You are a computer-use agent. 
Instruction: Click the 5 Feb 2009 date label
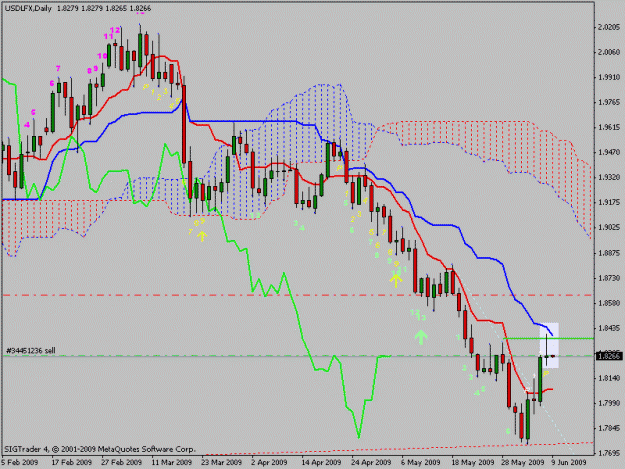coord(20,462)
